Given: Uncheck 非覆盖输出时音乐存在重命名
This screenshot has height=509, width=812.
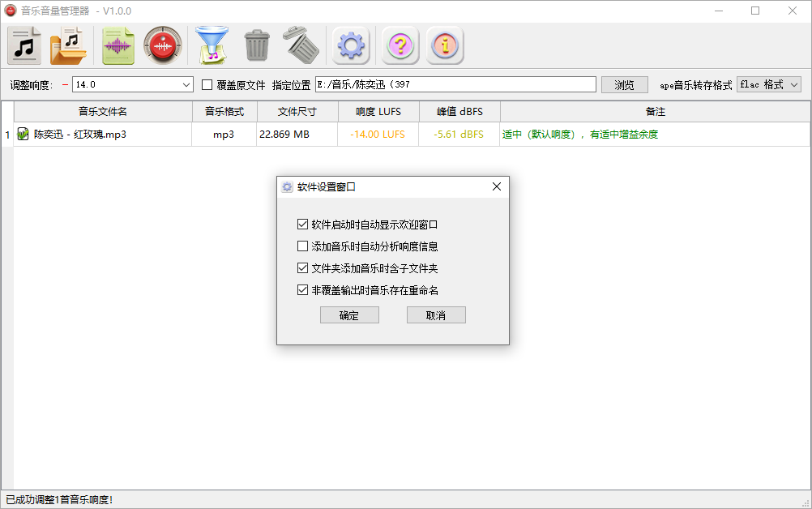Looking at the screenshot, I should pos(302,290).
